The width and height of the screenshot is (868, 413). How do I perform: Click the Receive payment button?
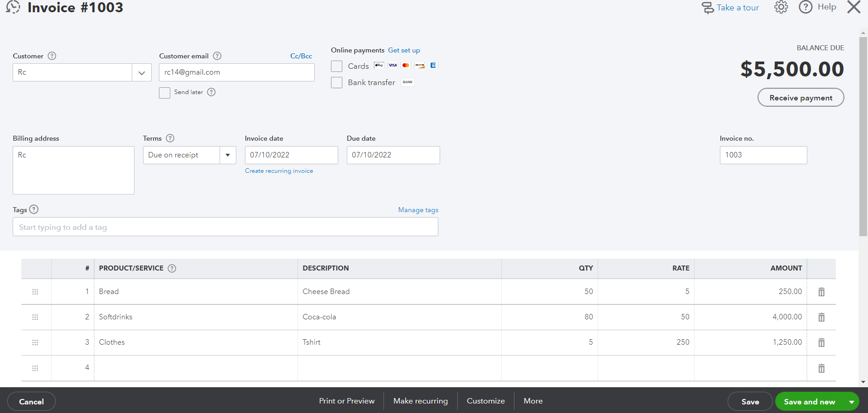(x=800, y=98)
